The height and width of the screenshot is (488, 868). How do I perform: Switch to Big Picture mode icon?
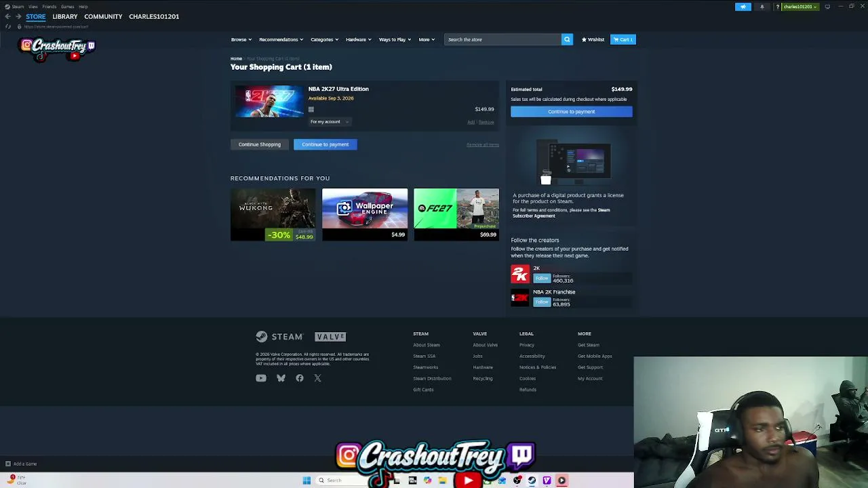827,7
